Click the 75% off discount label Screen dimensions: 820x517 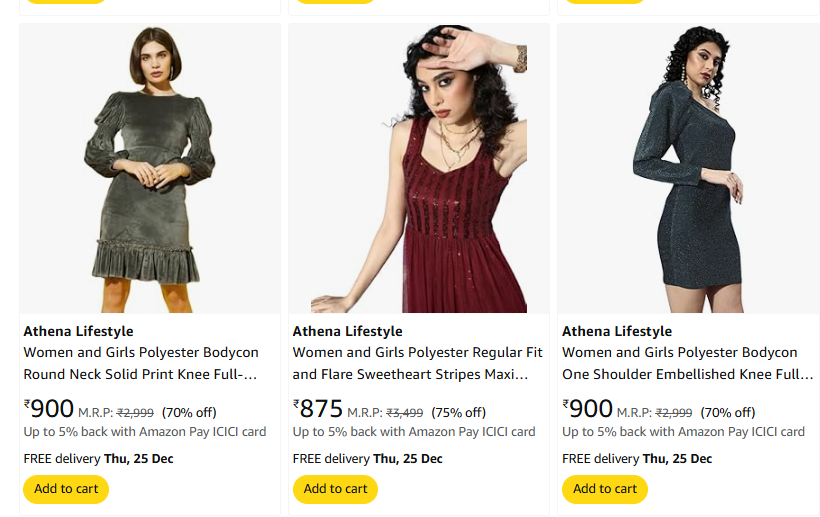point(458,412)
